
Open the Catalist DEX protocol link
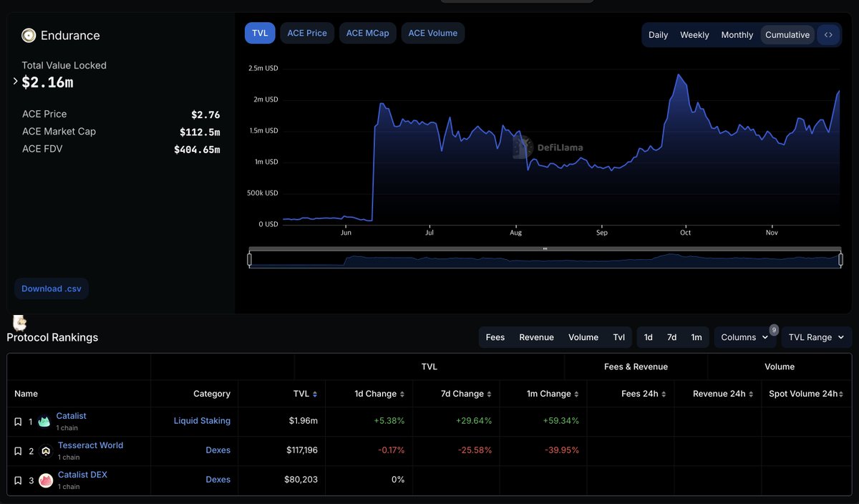[x=82, y=475]
